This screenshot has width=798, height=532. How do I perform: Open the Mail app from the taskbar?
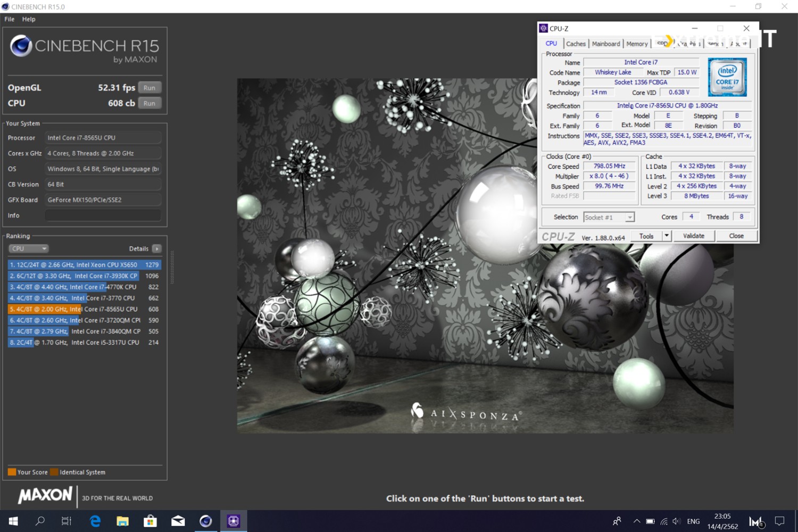(x=178, y=521)
